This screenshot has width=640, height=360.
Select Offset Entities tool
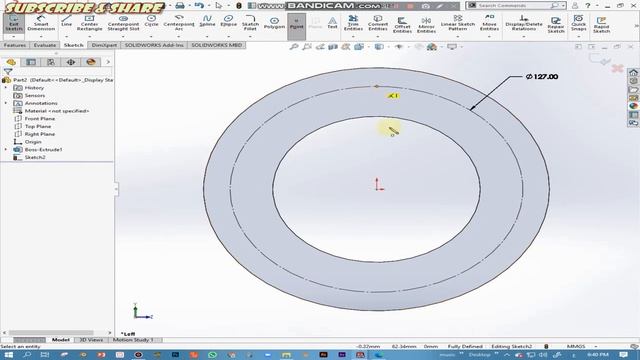pos(402,25)
